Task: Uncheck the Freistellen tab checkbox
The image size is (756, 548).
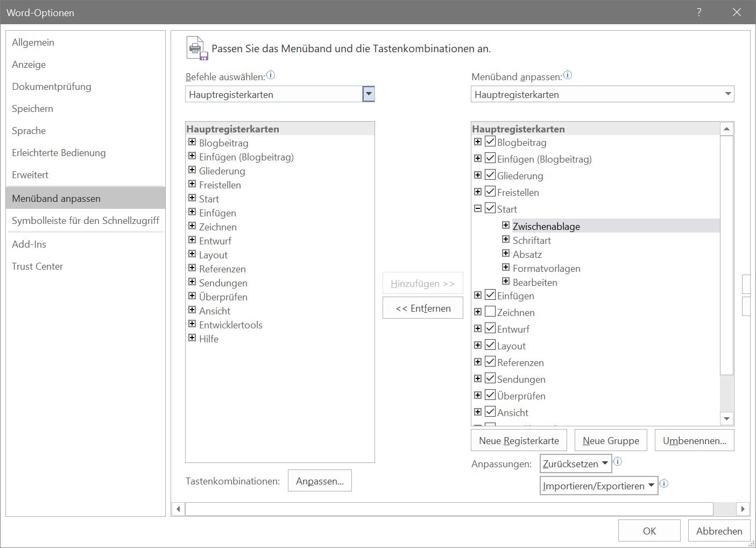Action: [490, 192]
